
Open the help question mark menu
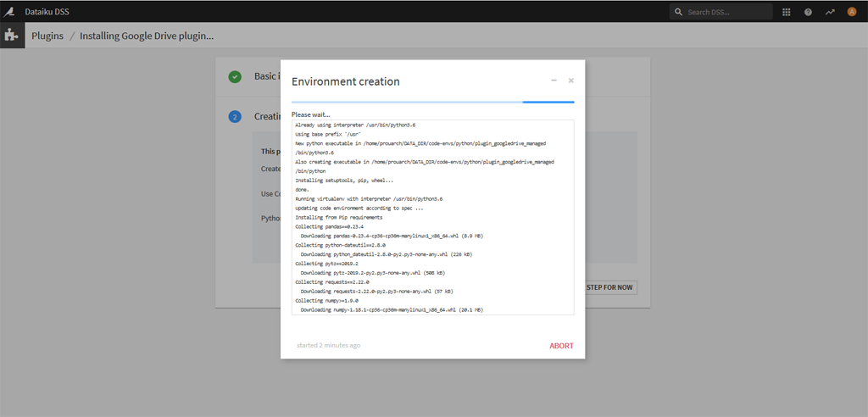point(808,12)
